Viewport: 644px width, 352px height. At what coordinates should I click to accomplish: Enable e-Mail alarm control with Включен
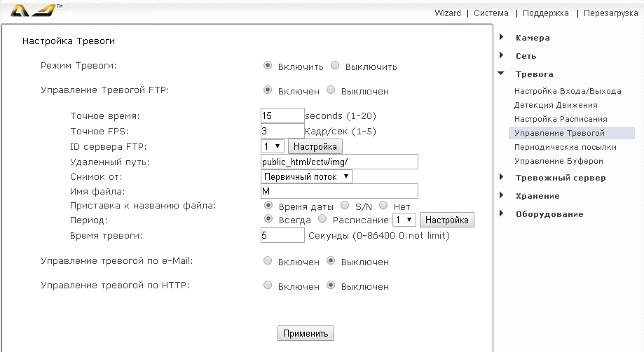[x=268, y=261]
